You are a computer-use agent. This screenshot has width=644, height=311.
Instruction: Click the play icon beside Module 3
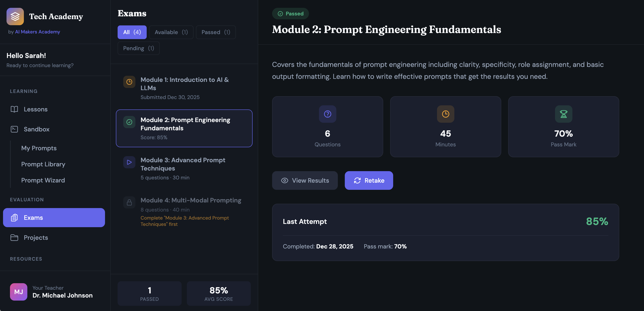(x=129, y=162)
